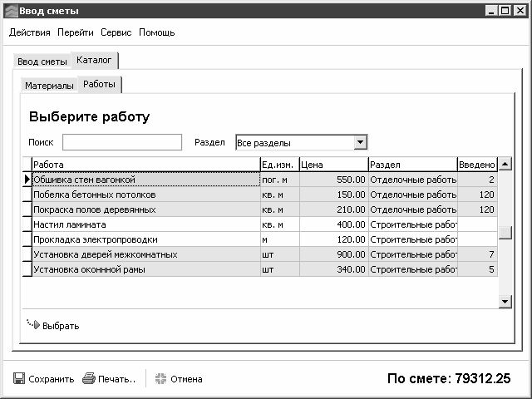Click Введено cell with value 7
532x399 pixels.
coord(477,254)
